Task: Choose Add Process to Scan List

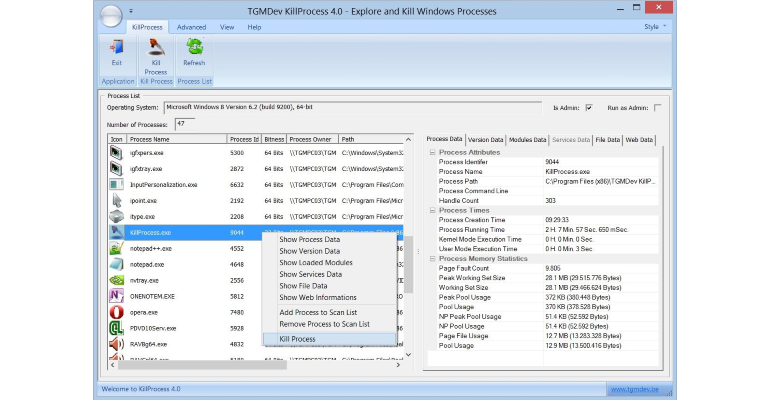Action: click(x=318, y=313)
